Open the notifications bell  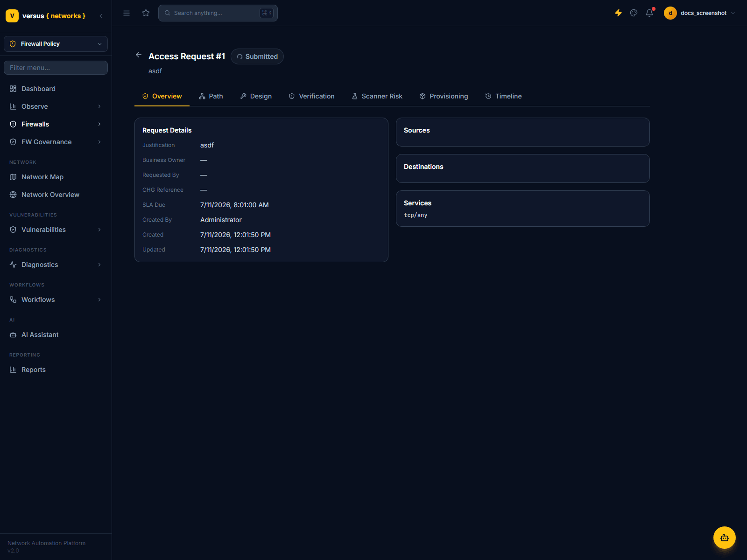pos(649,13)
